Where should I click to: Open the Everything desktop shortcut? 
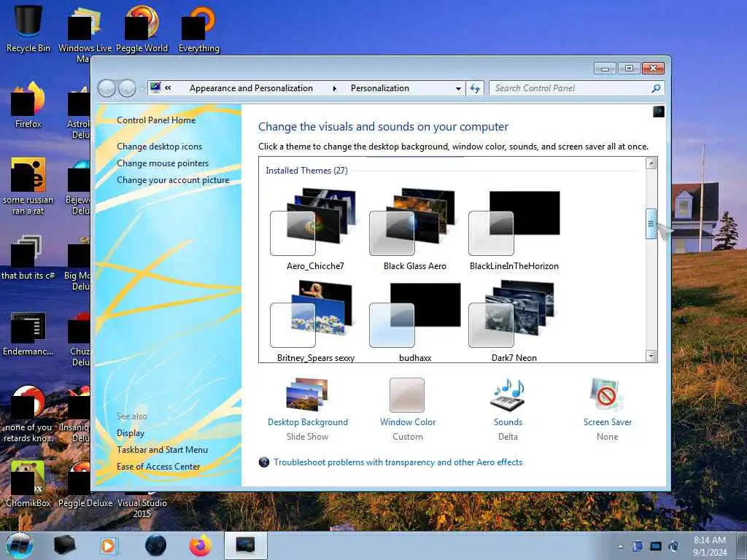[x=199, y=28]
